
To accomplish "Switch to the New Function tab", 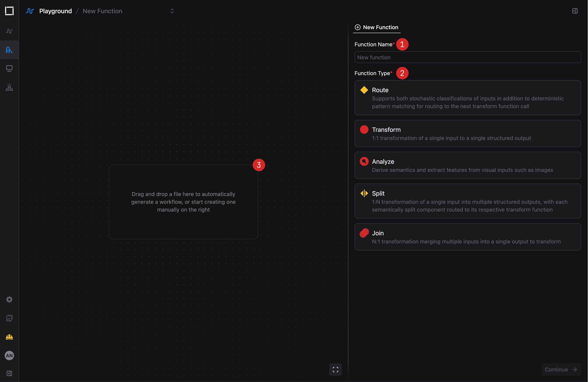I will 377,27.
